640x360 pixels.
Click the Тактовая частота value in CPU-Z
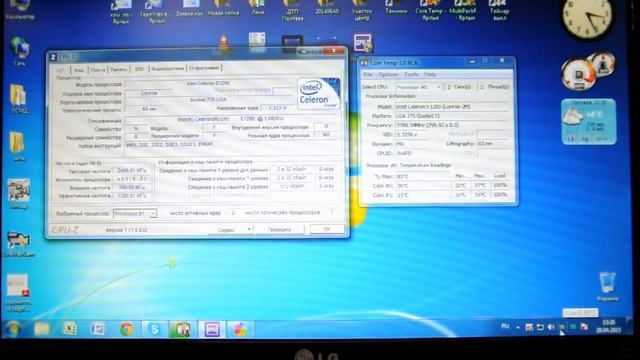[131, 171]
